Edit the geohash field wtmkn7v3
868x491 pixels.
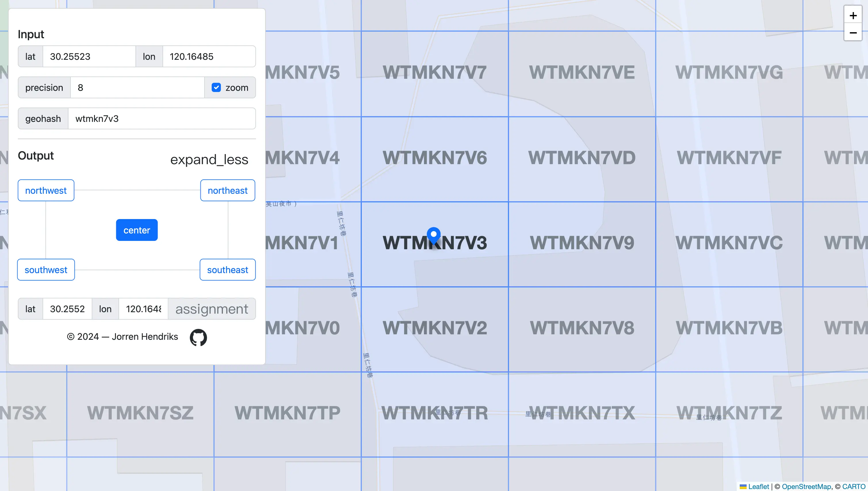(162, 119)
